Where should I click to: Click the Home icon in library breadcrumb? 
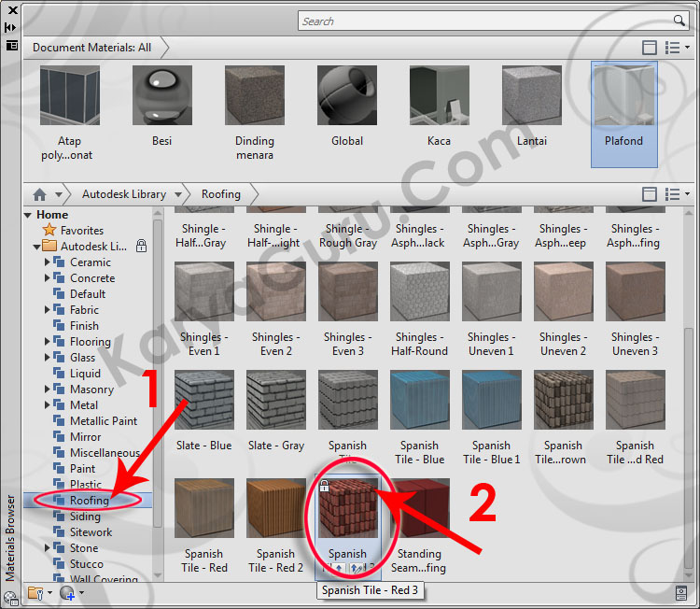click(x=39, y=194)
